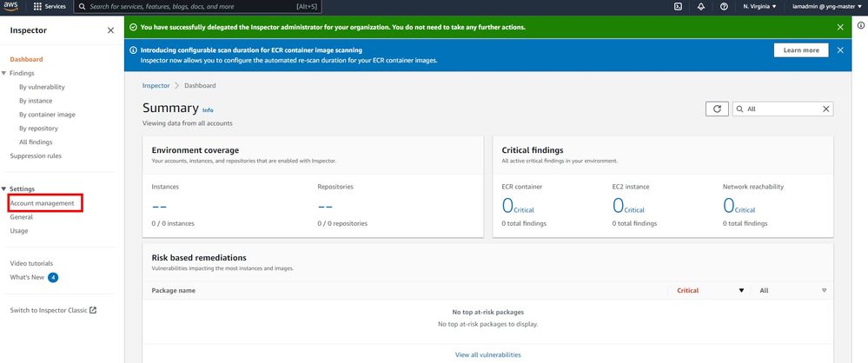Open All findings
This screenshot has width=868, height=363.
coord(36,142)
